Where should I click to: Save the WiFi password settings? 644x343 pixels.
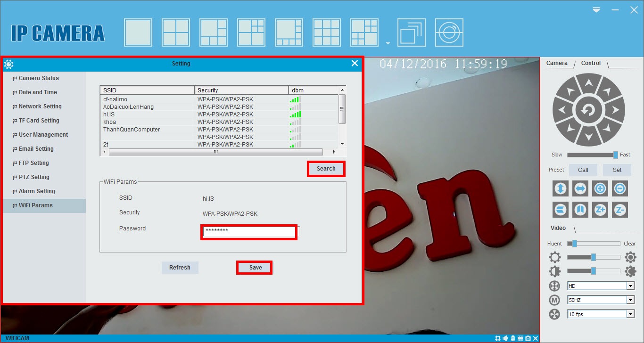pos(254,267)
